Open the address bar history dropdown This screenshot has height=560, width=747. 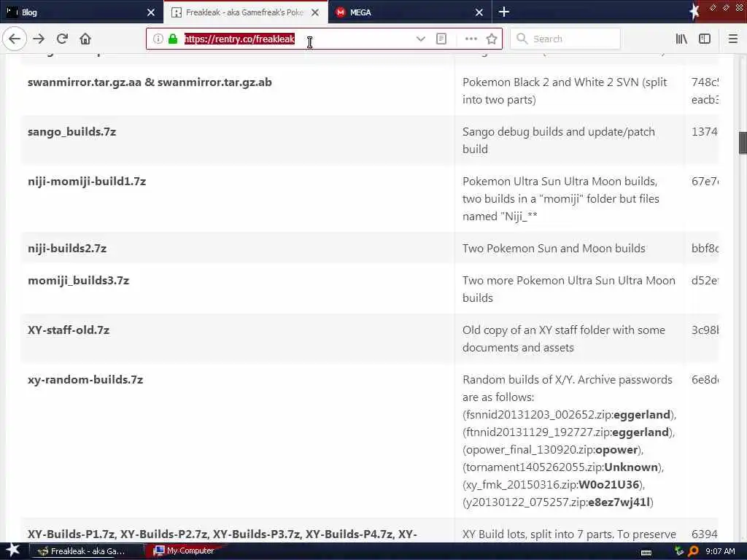(x=420, y=39)
